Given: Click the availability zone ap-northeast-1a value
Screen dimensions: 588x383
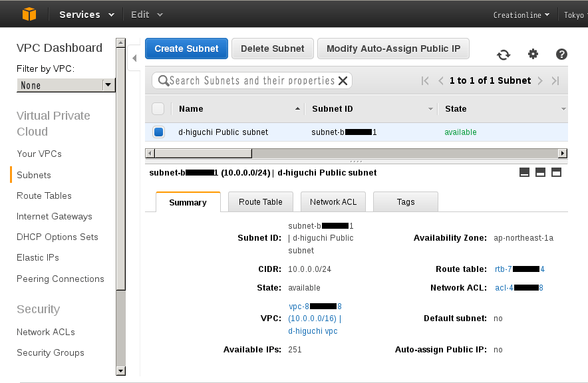Looking at the screenshot, I should [523, 238].
